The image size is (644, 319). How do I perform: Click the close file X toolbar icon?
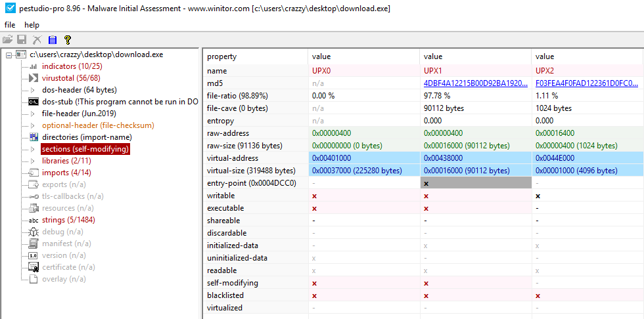pyautogui.click(x=37, y=40)
